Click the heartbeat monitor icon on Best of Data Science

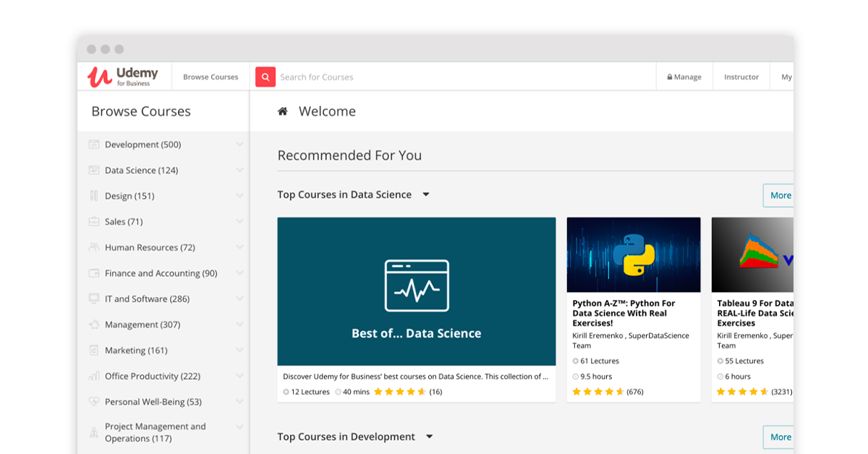(x=417, y=286)
